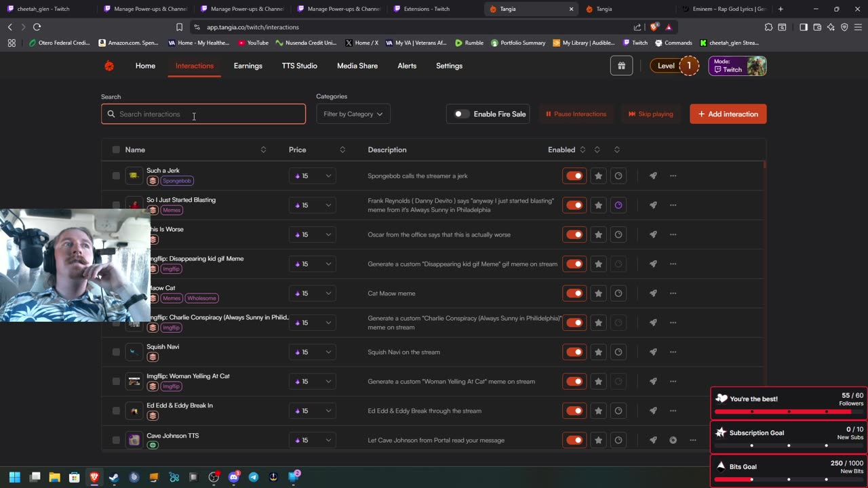Tick checkbox for Squish Navi row
Image resolution: width=868 pixels, height=488 pixels.
[116, 352]
